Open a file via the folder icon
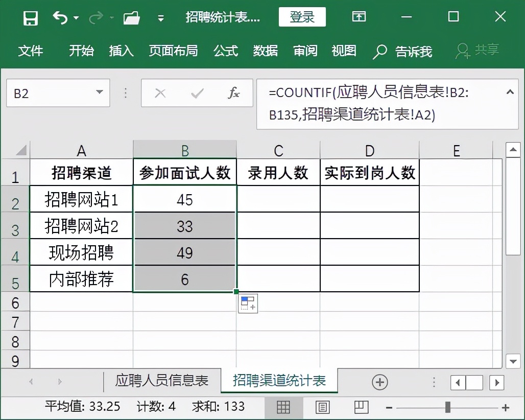This screenshot has width=525, height=420. [x=131, y=17]
